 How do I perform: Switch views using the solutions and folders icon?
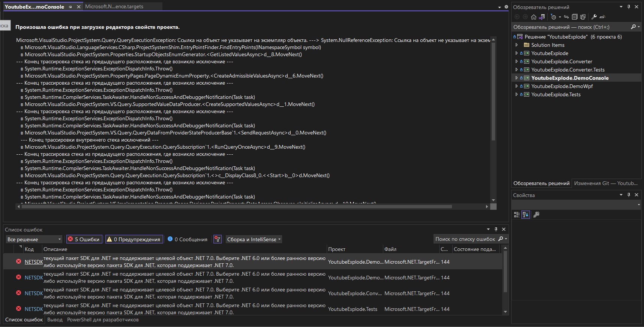click(542, 17)
